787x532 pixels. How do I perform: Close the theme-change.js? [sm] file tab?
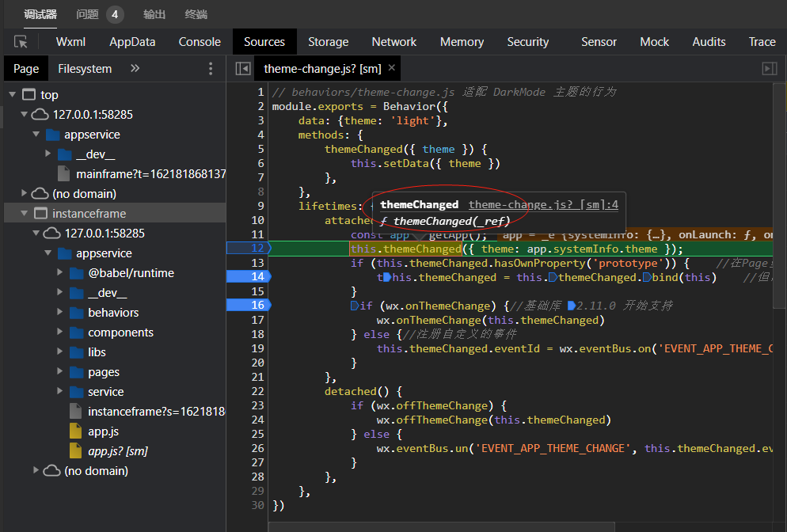pos(391,68)
